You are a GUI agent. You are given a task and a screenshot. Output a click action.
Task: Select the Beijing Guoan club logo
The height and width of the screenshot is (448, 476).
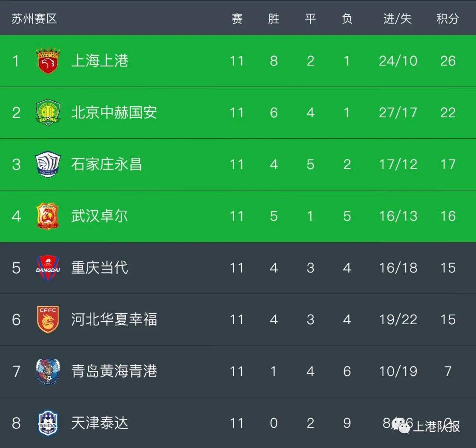click(48, 112)
